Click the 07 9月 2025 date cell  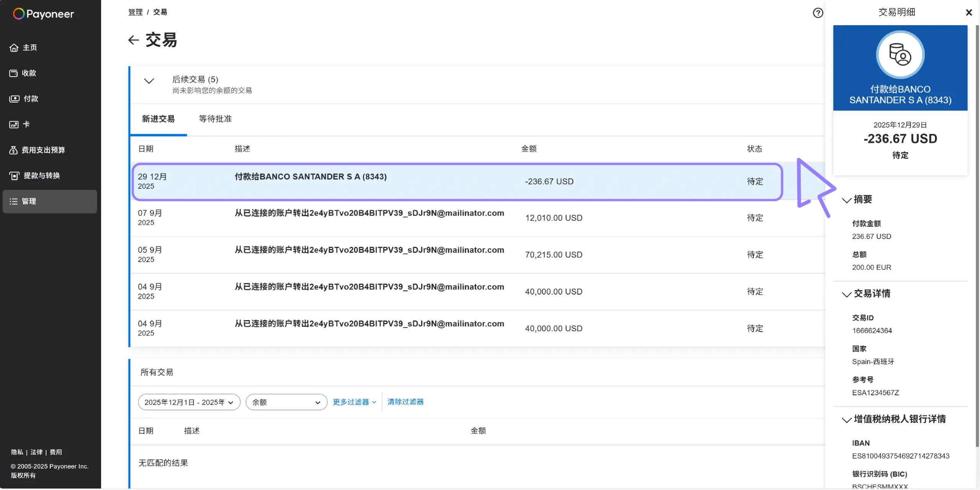coord(150,218)
